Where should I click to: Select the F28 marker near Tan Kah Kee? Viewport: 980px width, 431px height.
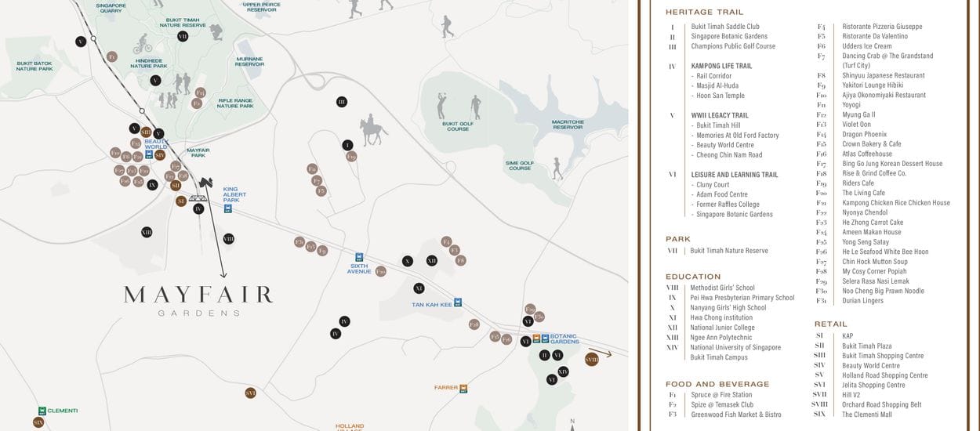474,324
